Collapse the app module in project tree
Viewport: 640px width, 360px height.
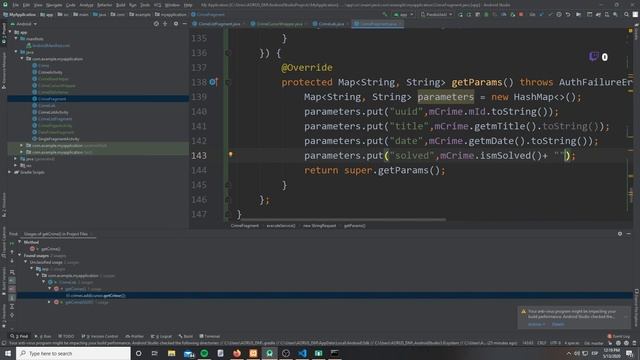pyautogui.click(x=10, y=32)
